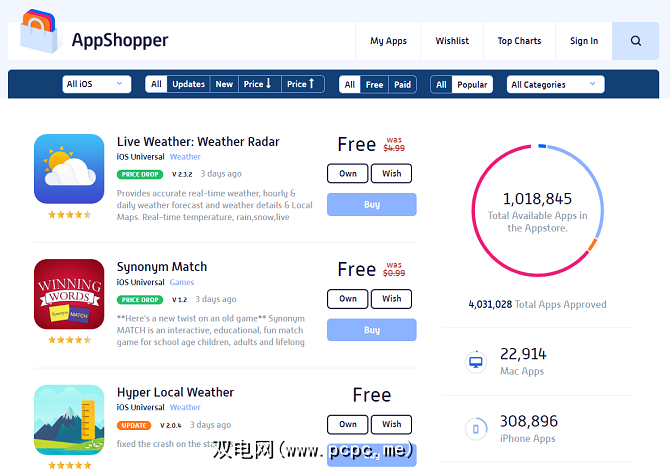Click the was $4.99 price
Image resolution: width=670 pixels, height=473 pixels.
click(x=394, y=144)
